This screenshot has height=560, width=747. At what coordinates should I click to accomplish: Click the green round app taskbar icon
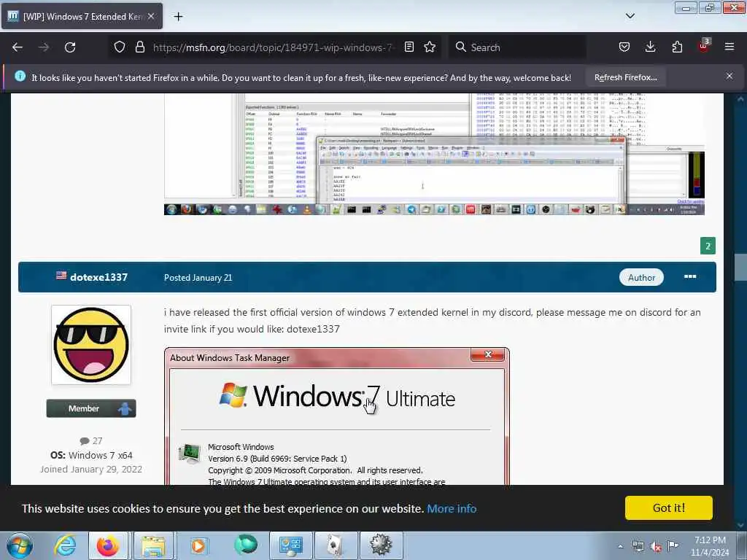click(x=246, y=544)
